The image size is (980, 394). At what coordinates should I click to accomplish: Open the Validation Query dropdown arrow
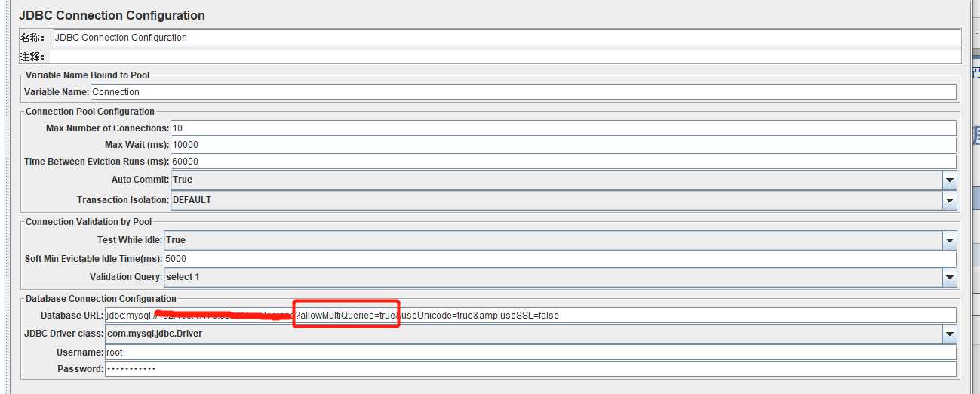949,277
